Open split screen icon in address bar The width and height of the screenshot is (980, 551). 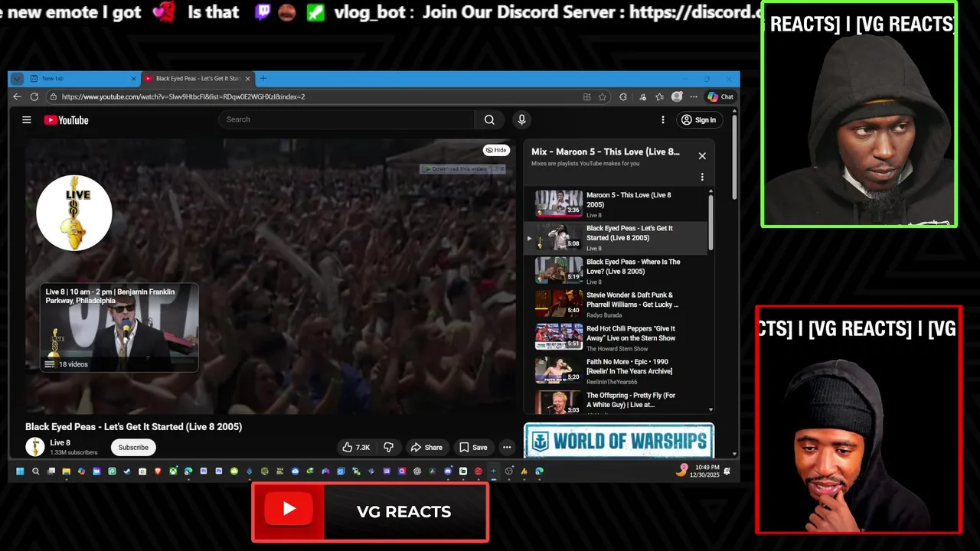(586, 96)
